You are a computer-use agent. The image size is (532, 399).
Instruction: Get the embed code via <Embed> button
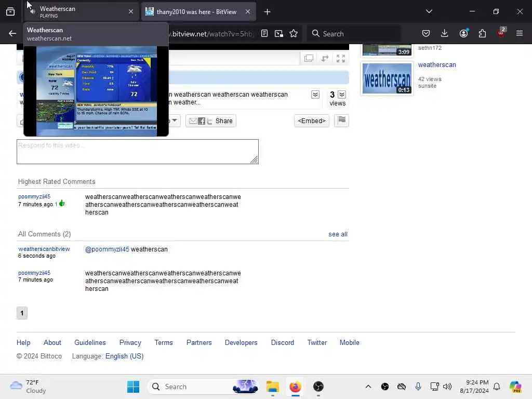pos(312,121)
